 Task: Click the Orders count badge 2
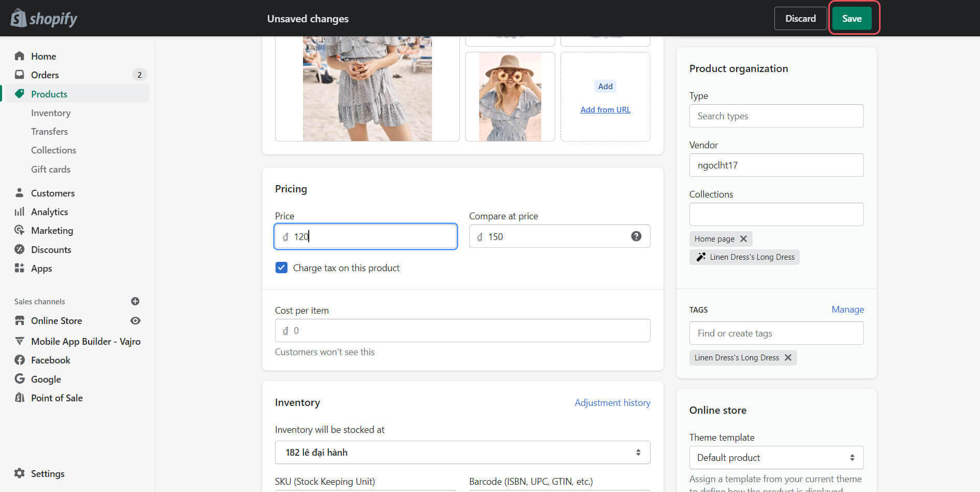click(139, 75)
